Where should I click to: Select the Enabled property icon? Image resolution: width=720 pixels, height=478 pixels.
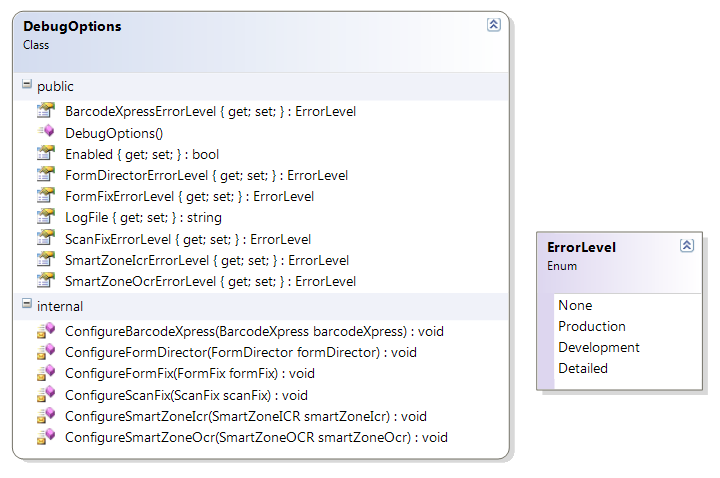pyautogui.click(x=45, y=153)
